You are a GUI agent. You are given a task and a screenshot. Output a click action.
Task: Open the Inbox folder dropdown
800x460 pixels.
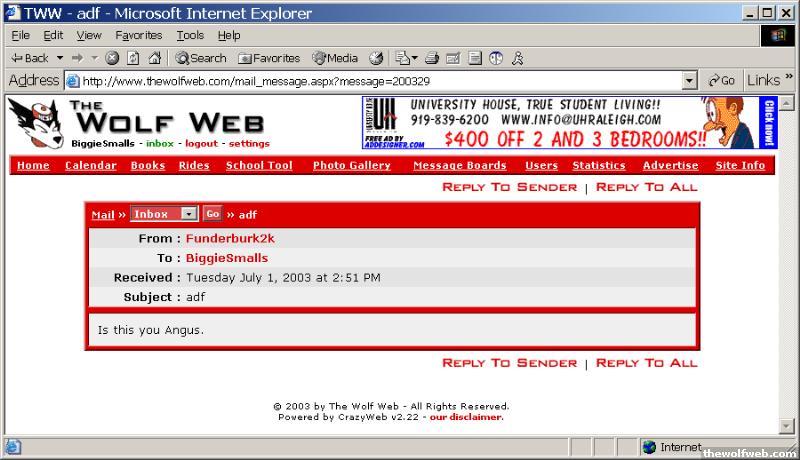[189, 214]
